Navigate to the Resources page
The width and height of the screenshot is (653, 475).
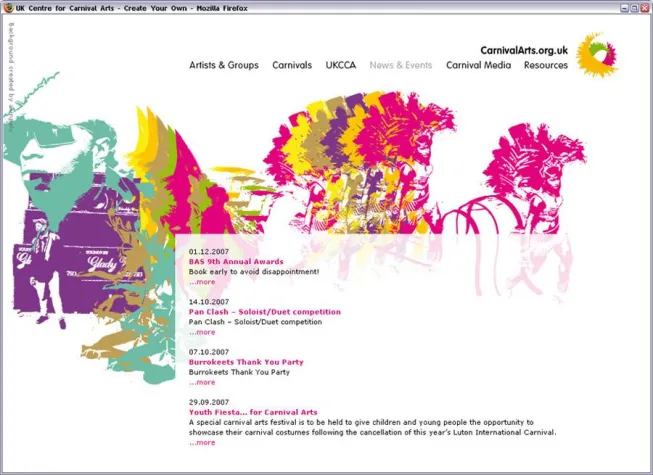(x=546, y=65)
